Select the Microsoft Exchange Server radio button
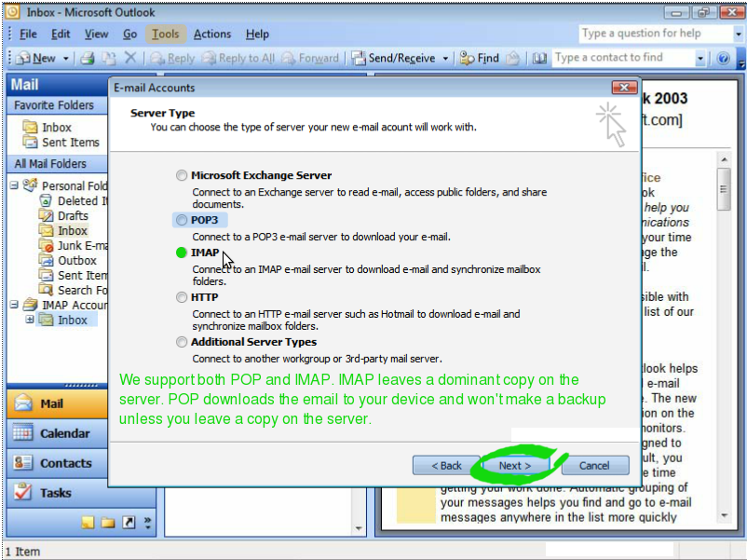 pos(181,175)
